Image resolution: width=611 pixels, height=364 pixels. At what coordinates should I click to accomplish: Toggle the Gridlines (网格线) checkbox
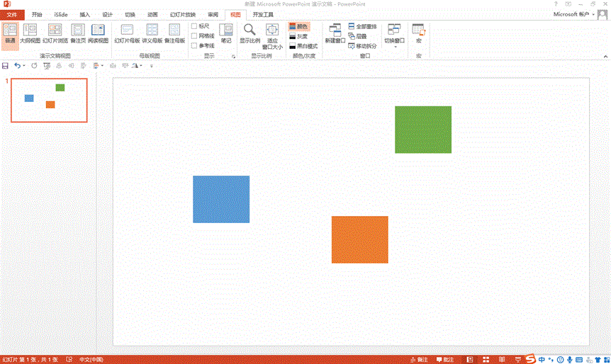(195, 36)
